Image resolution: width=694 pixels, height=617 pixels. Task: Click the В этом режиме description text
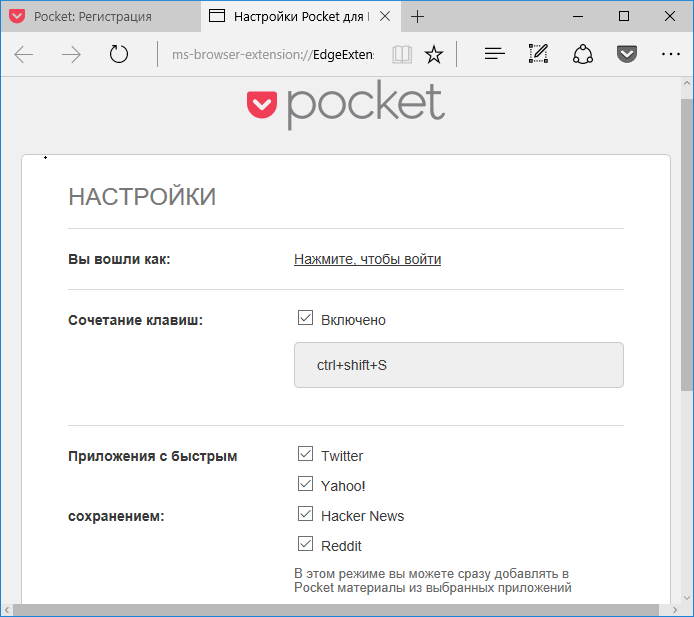[x=433, y=580]
